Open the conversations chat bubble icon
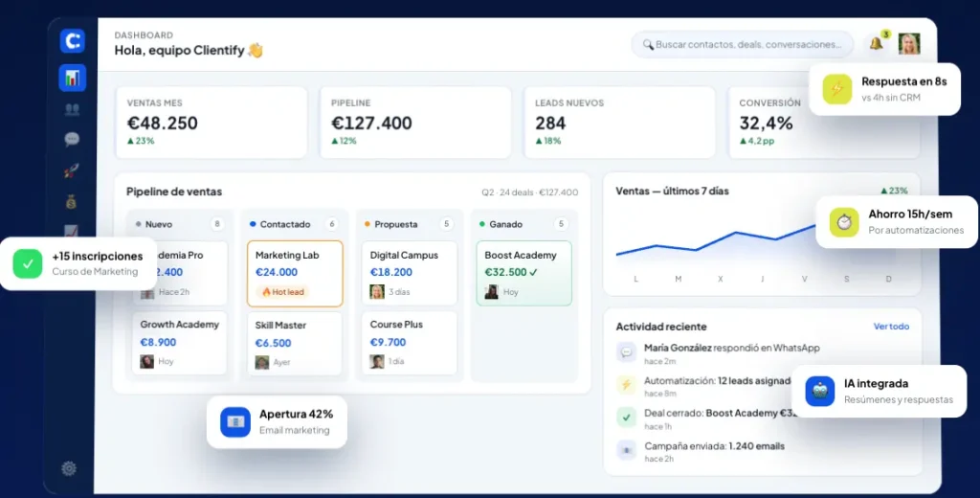The width and height of the screenshot is (980, 498). [72, 139]
